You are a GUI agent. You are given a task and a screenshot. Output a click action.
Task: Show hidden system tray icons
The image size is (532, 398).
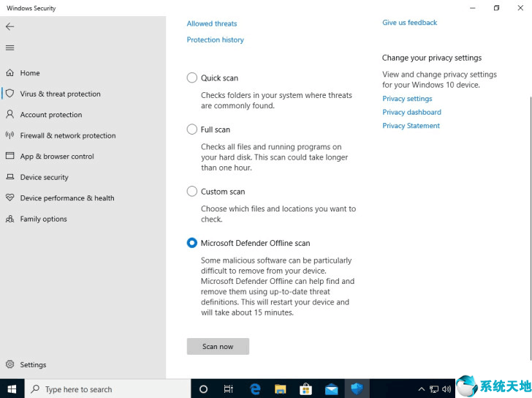tap(421, 389)
